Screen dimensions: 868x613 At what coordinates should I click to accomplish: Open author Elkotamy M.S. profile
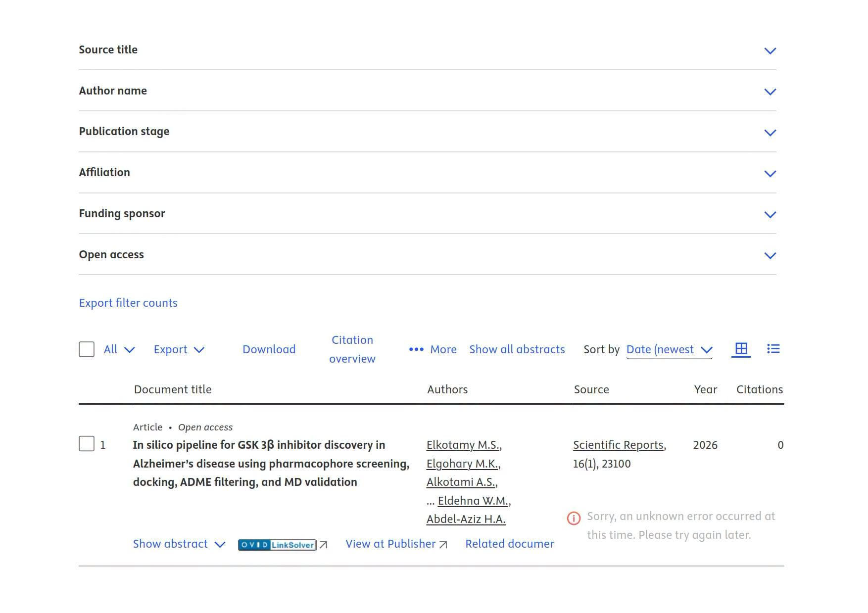point(463,445)
